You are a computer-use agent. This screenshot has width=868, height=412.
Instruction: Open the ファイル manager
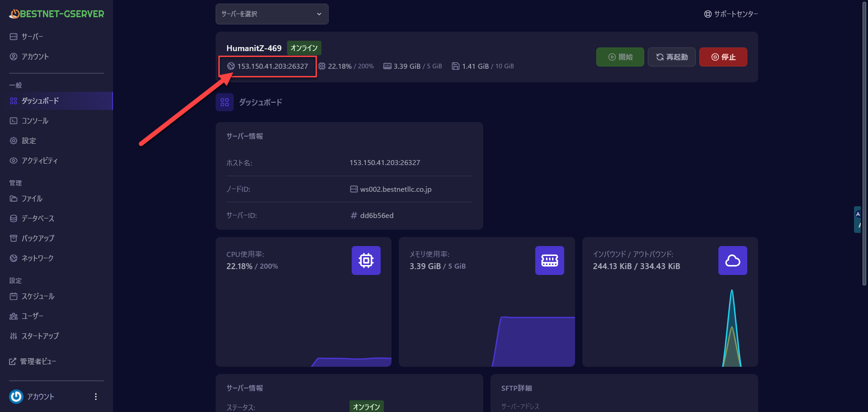[x=57, y=199]
